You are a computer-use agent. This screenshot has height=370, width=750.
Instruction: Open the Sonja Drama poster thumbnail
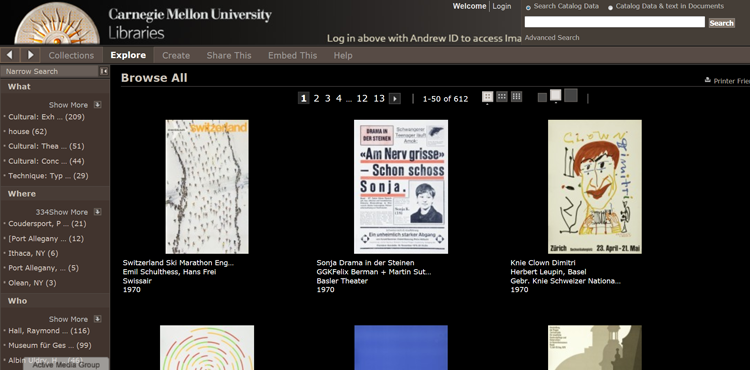coord(401,186)
